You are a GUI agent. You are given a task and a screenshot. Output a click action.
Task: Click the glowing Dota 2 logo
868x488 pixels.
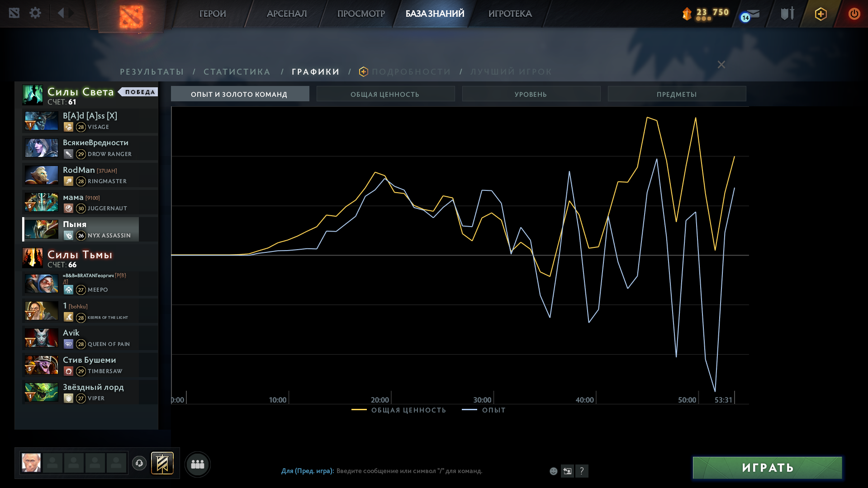[x=132, y=16]
